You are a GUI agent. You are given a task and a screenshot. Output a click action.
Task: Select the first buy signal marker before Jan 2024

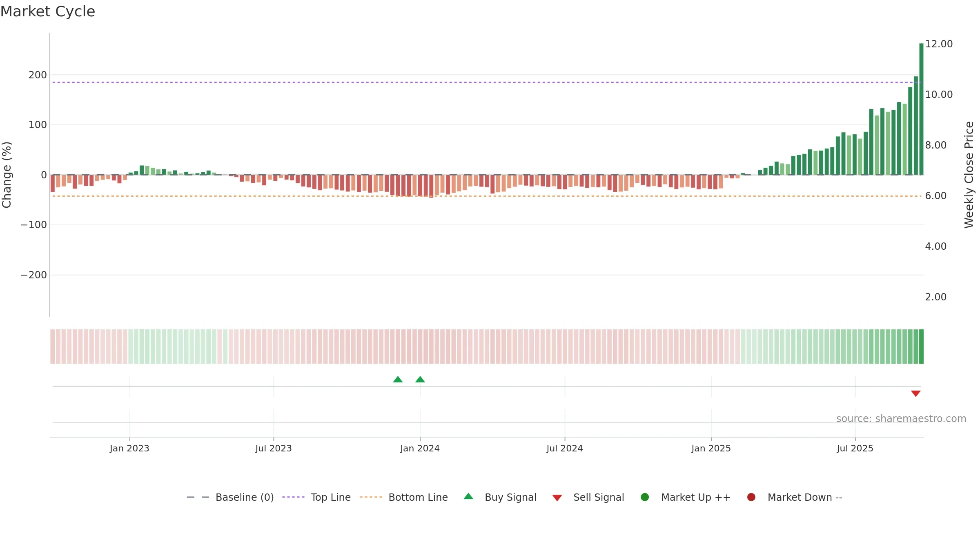(x=398, y=380)
